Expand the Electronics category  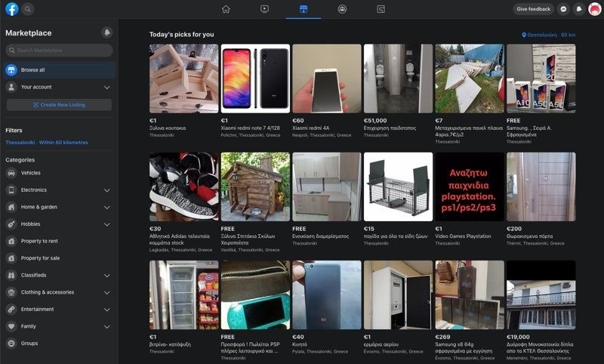pos(107,190)
